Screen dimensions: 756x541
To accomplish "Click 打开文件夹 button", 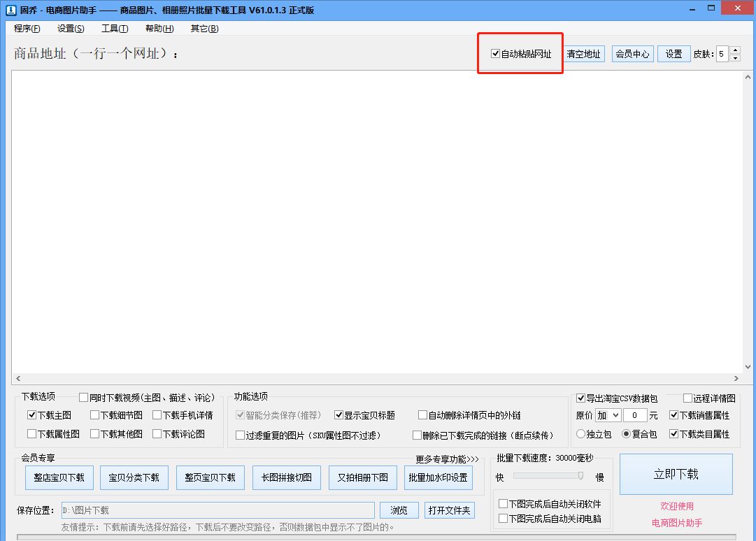I will coord(450,510).
